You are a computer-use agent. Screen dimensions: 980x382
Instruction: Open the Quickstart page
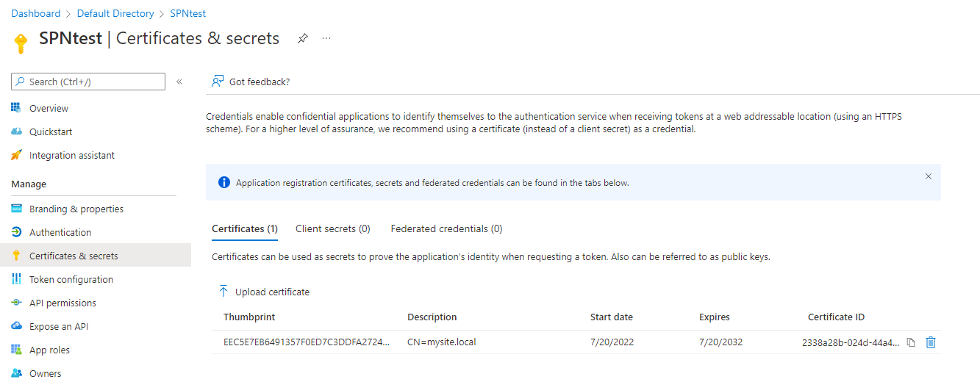[51, 132]
